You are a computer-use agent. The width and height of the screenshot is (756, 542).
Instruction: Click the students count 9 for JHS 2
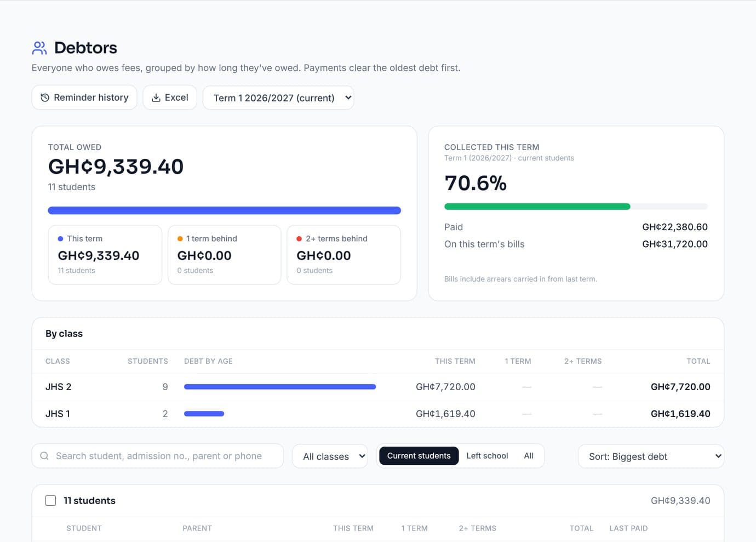tap(165, 387)
